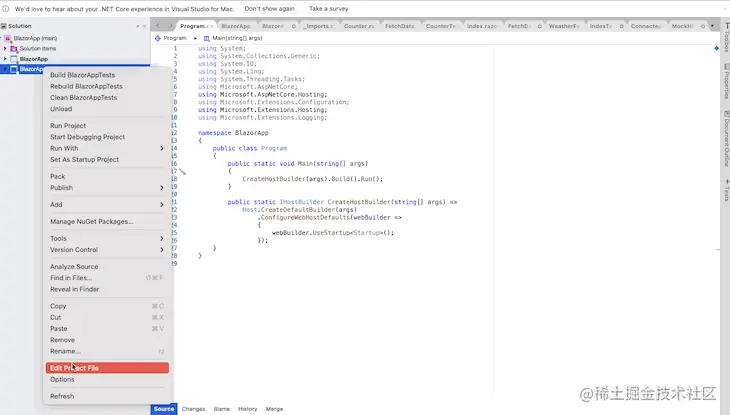Click the info icon in the notification bar

[6, 8]
